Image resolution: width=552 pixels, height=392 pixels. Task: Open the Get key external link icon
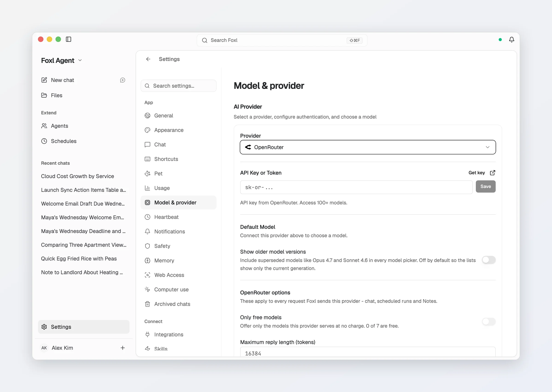(x=492, y=173)
